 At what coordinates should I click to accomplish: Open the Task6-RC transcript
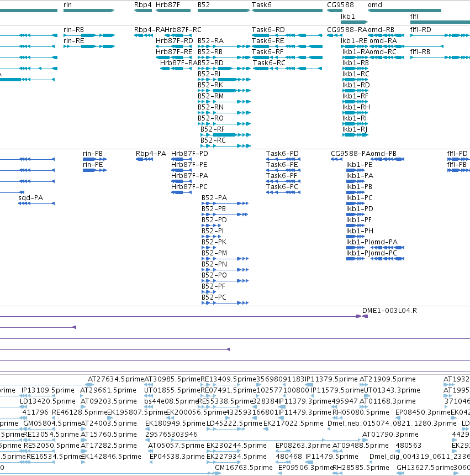point(287,69)
